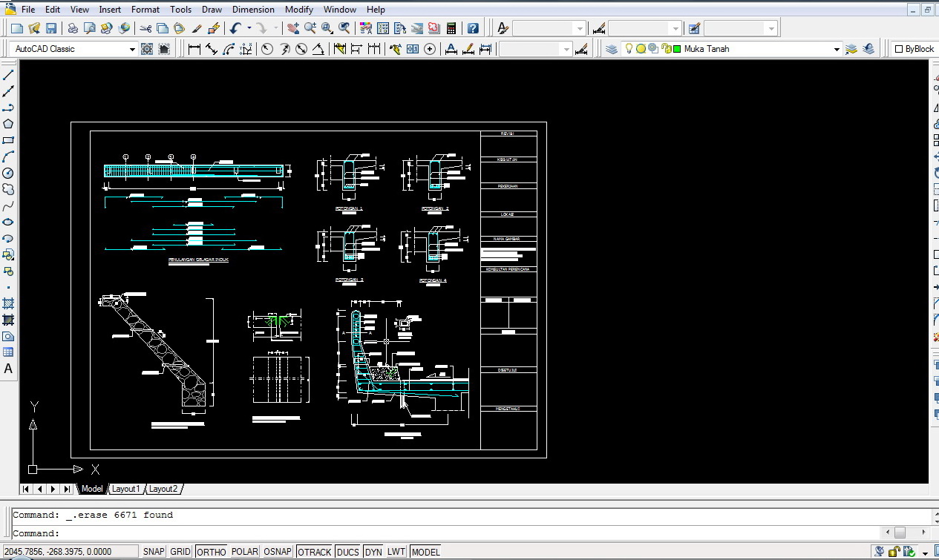Click the Multiline Text tool

coord(8,369)
